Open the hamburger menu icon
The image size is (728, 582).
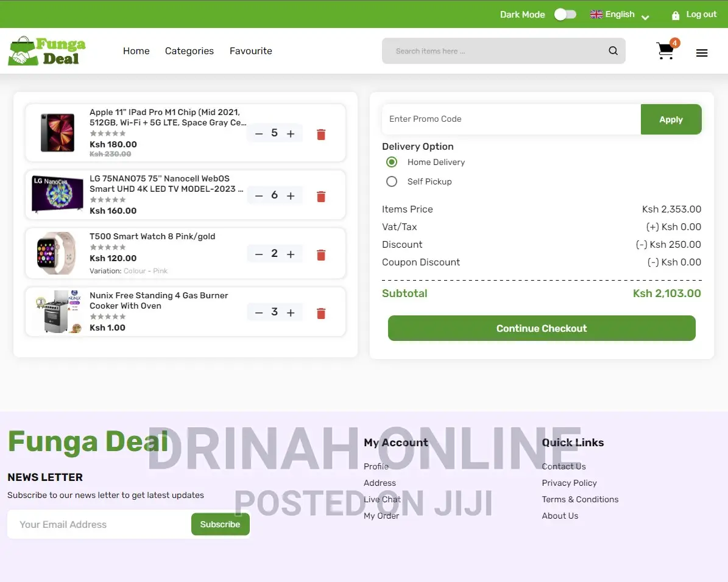[702, 53]
